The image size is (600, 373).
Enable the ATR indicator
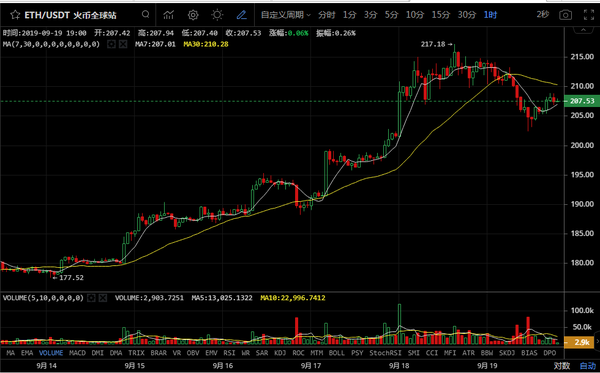tap(468, 353)
